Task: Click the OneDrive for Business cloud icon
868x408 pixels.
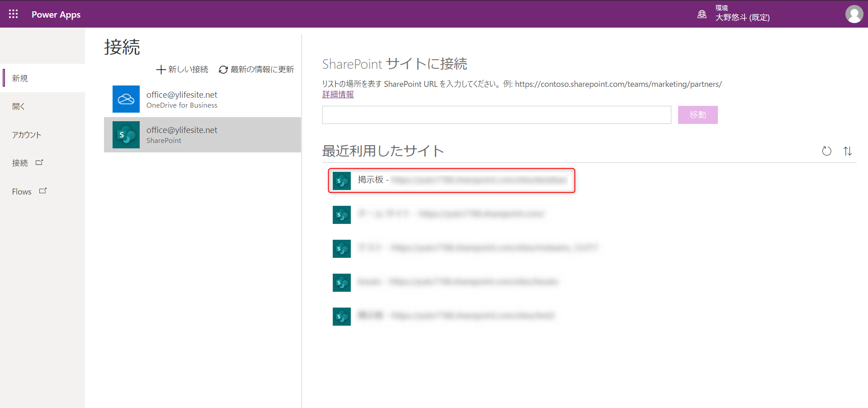Action: click(126, 99)
